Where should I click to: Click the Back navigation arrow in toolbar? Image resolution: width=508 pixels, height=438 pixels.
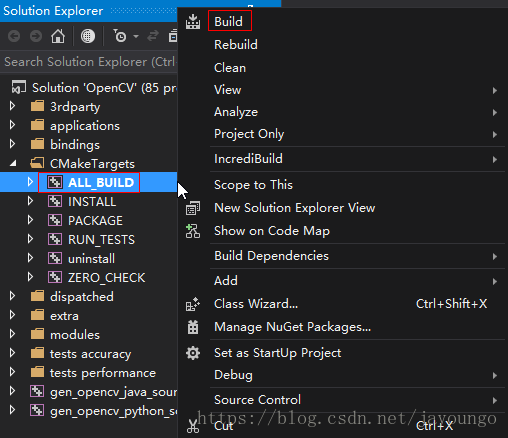pyautogui.click(x=14, y=36)
